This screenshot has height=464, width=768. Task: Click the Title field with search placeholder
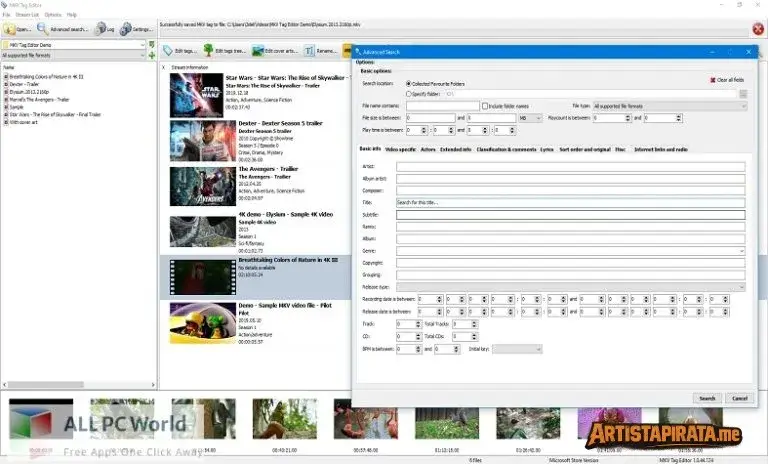tap(571, 202)
